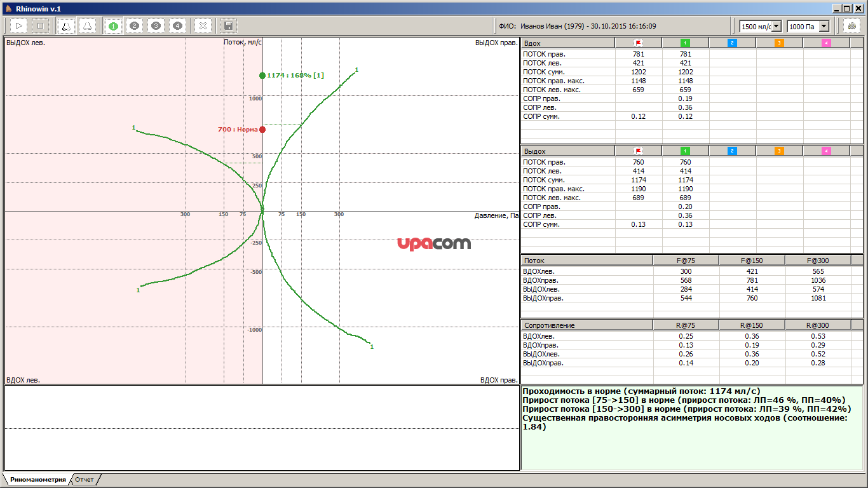Switch to measurement 2 in toolbar
This screenshot has width=868, height=488.
click(134, 26)
